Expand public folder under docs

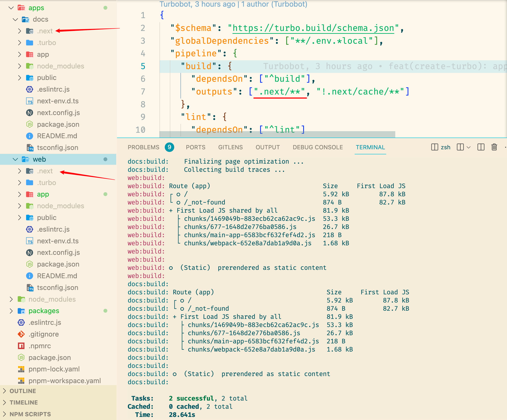[x=20, y=78]
